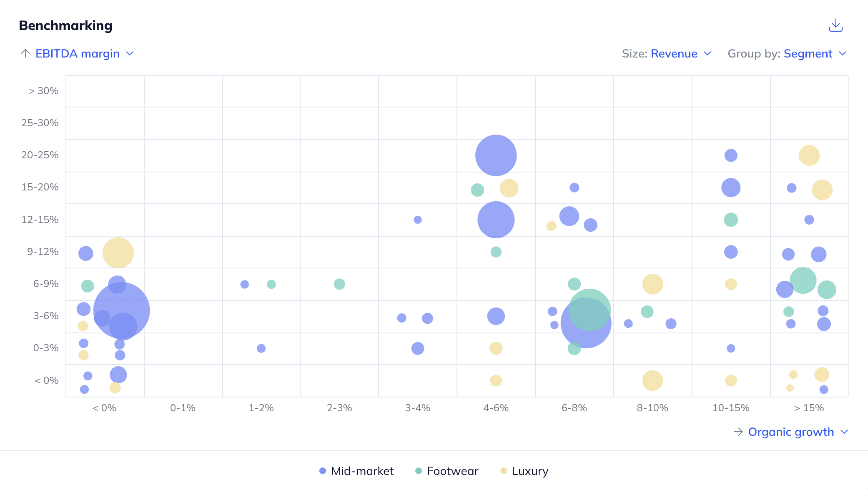The width and height of the screenshot is (868, 490).
Task: Select the Segment group-by text
Action: [808, 53]
